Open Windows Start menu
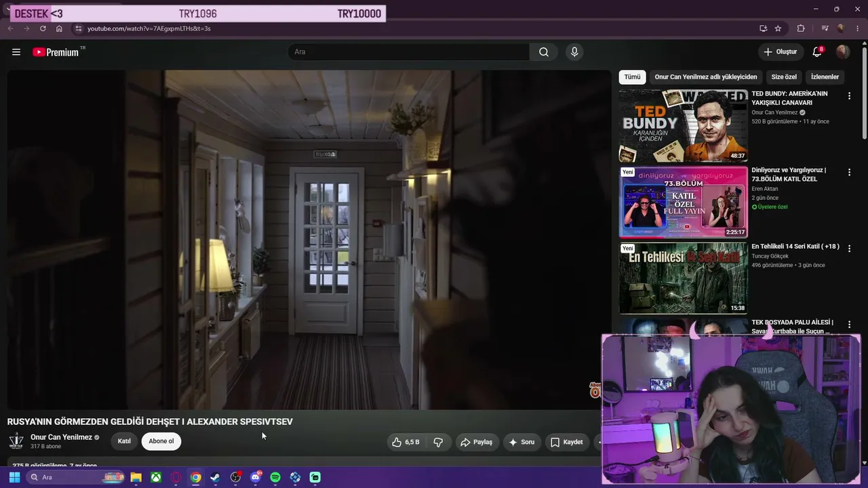Screen dimensions: 868x488 14,477
